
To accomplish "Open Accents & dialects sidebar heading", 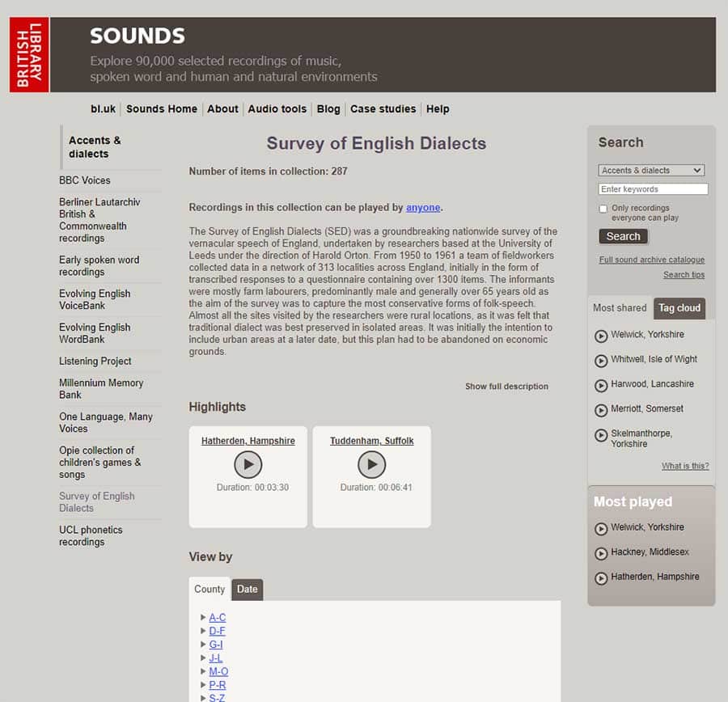I will [95, 147].
